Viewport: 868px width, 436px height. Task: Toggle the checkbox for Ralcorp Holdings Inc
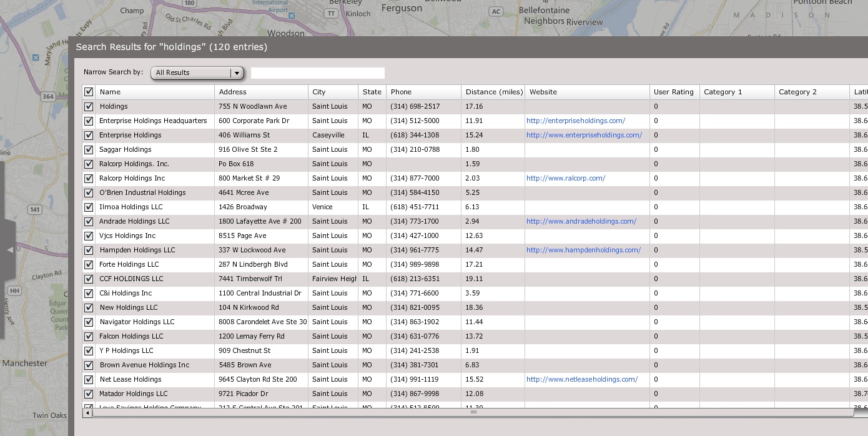(x=89, y=179)
